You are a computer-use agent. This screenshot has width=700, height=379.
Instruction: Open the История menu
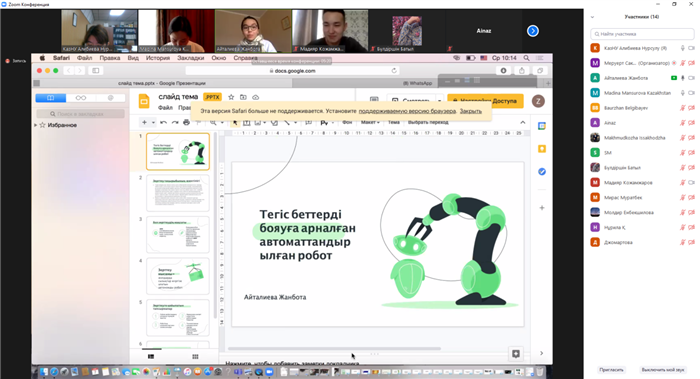[x=158, y=58]
